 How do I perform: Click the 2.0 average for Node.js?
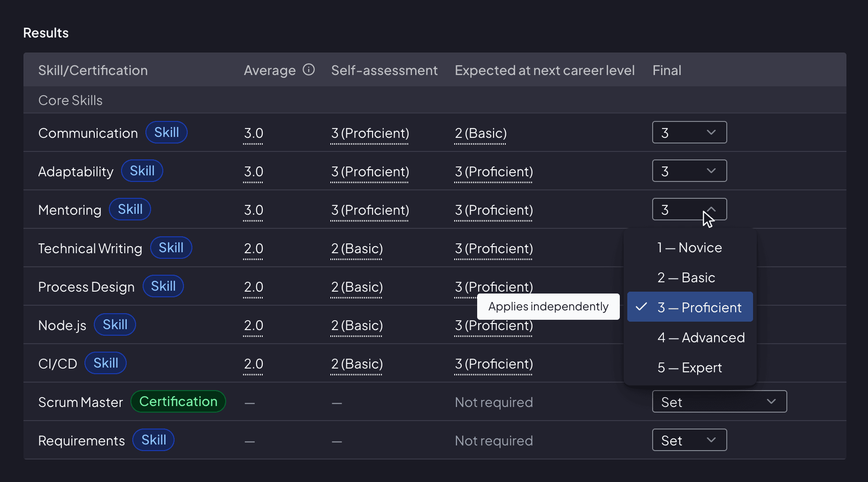tap(253, 326)
